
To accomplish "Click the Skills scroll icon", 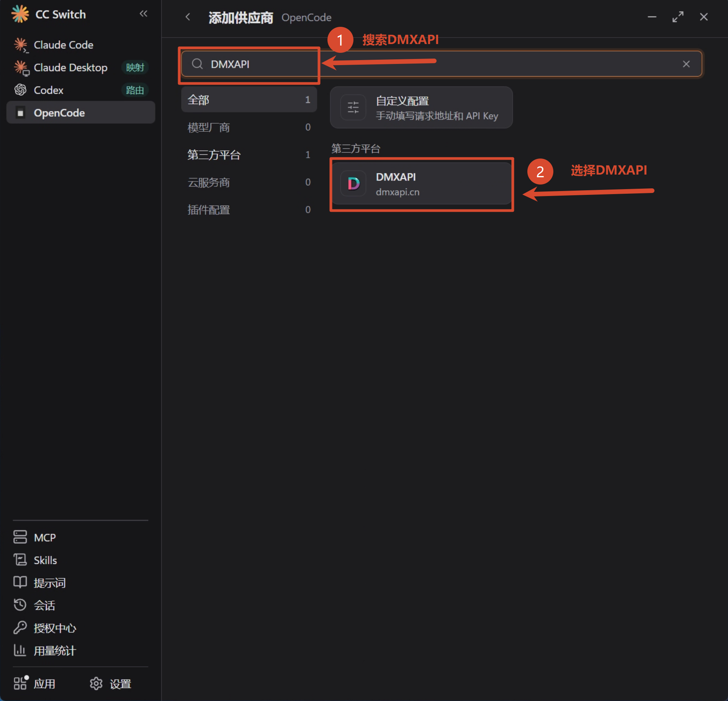I will point(20,559).
